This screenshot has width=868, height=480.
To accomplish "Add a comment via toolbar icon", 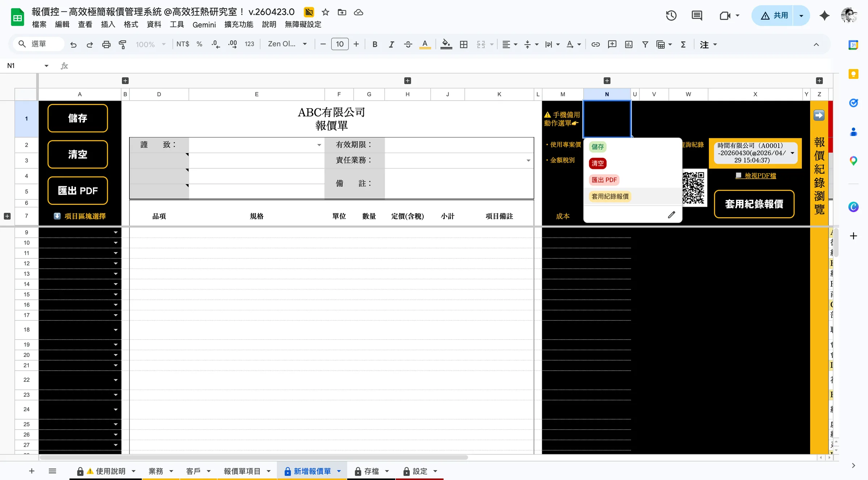I will point(612,44).
